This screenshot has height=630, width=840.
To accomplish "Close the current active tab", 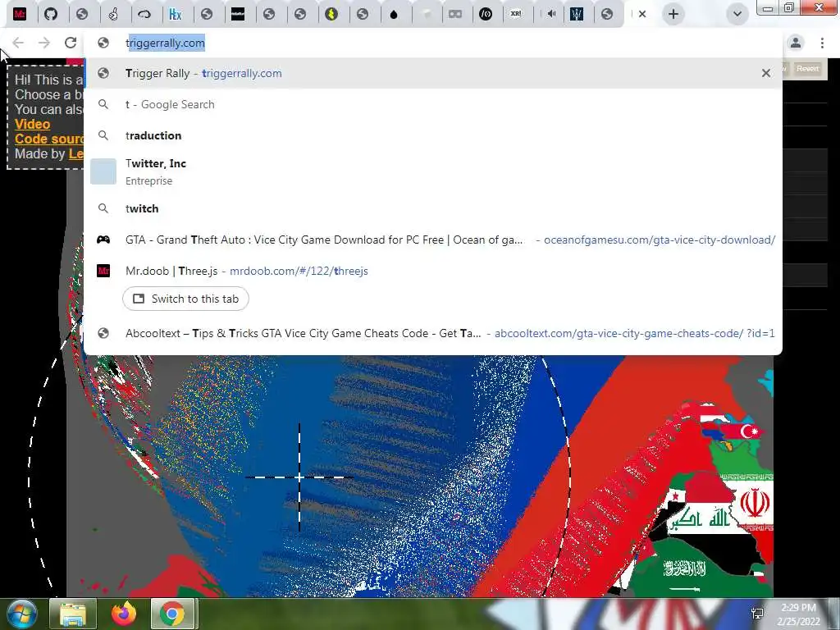I will click(642, 14).
